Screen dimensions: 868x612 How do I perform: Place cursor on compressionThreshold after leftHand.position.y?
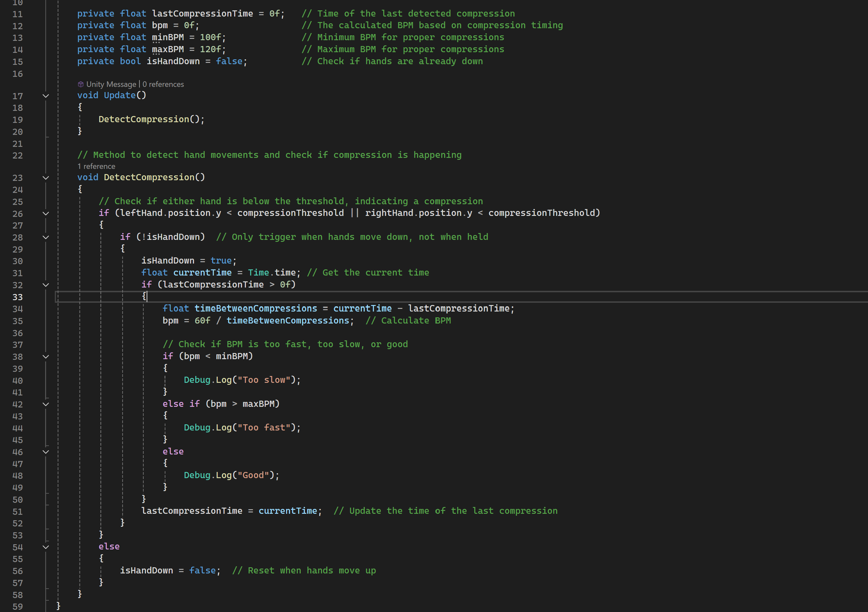click(x=290, y=213)
